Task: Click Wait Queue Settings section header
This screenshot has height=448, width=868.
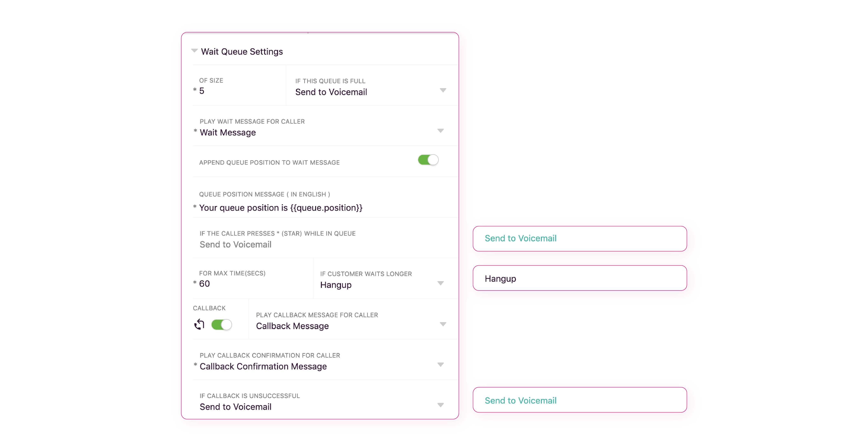Action: [x=242, y=52]
